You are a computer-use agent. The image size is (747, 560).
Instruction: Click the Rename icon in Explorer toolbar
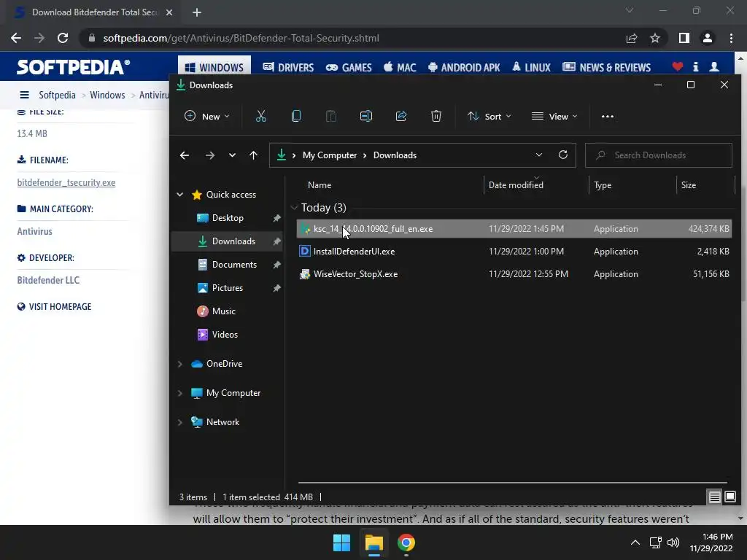[366, 116]
